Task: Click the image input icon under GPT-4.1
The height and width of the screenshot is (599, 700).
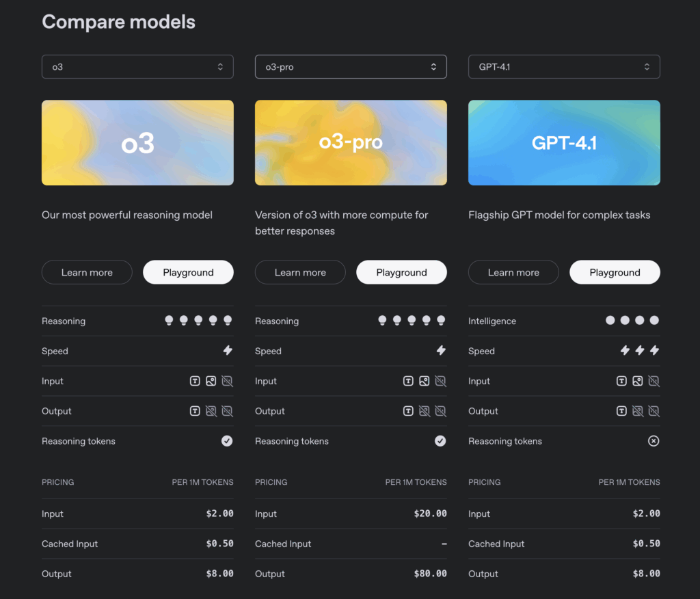Action: tap(638, 381)
